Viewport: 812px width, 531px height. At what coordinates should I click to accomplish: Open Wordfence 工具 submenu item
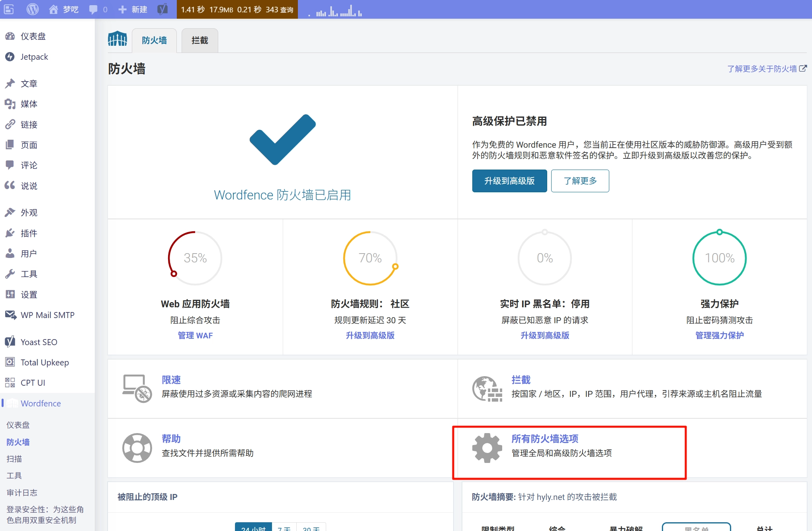point(14,475)
